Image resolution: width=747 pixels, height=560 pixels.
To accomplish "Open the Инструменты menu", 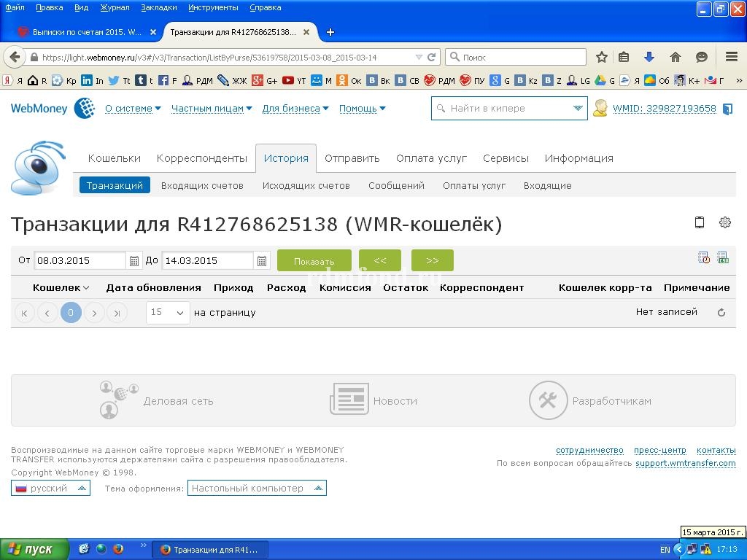I will point(213,7).
